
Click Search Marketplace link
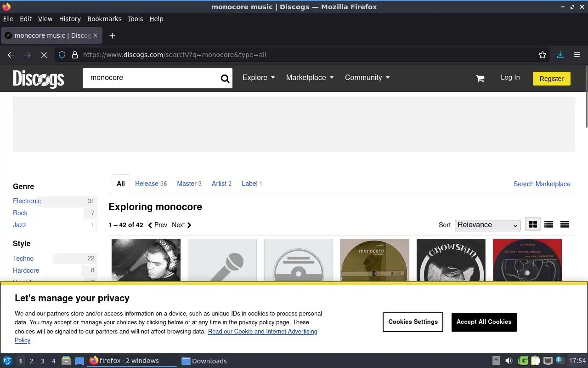click(542, 184)
